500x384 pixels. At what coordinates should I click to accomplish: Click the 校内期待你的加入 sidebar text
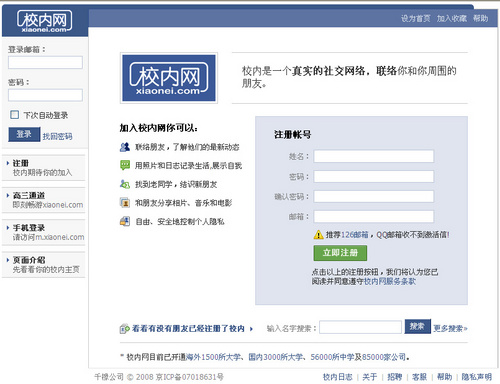(42, 172)
